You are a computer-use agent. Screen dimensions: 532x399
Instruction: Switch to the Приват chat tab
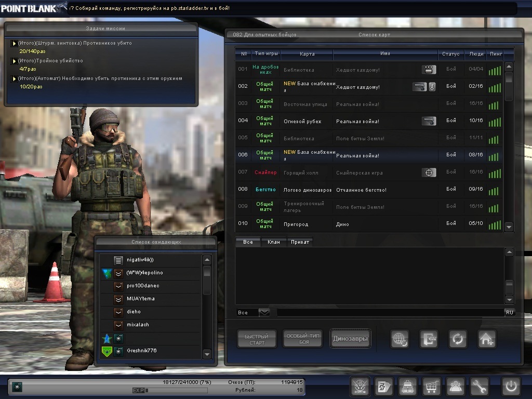pos(300,242)
